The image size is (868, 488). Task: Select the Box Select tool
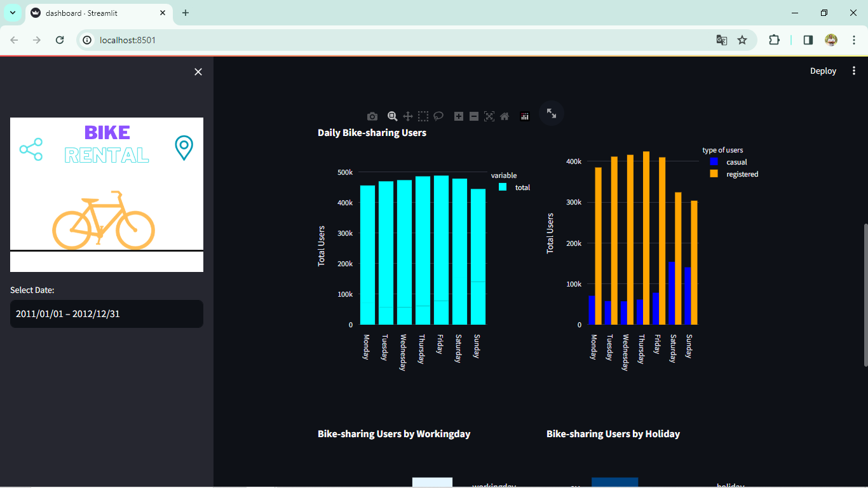[423, 116]
